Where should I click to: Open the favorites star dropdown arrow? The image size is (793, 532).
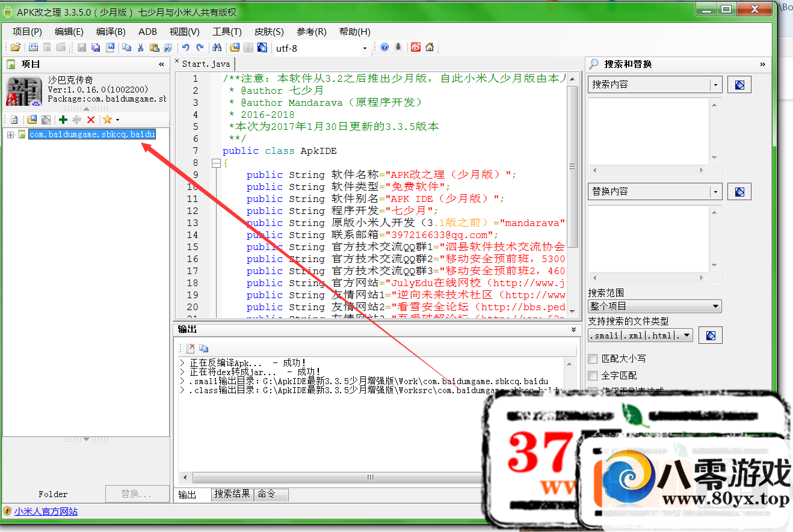pyautogui.click(x=117, y=120)
